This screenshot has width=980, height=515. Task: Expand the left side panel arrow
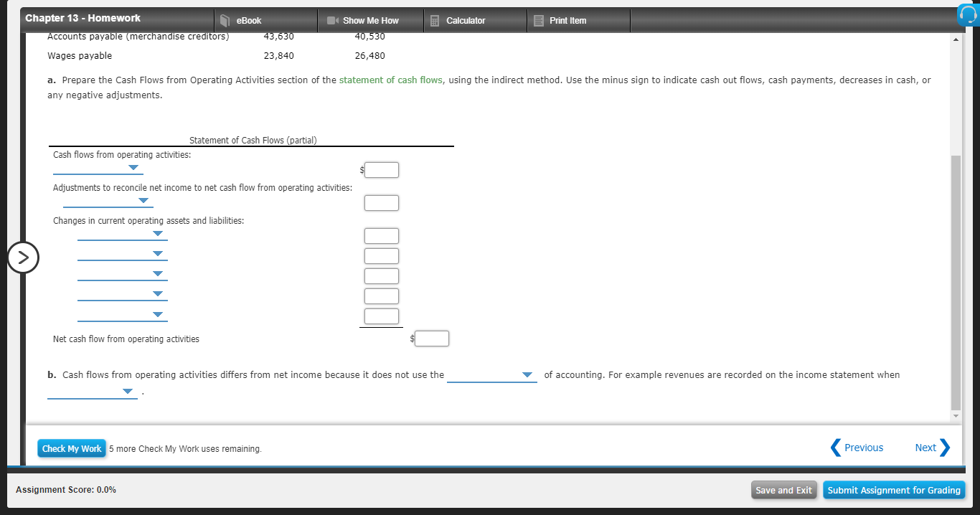[x=24, y=257]
